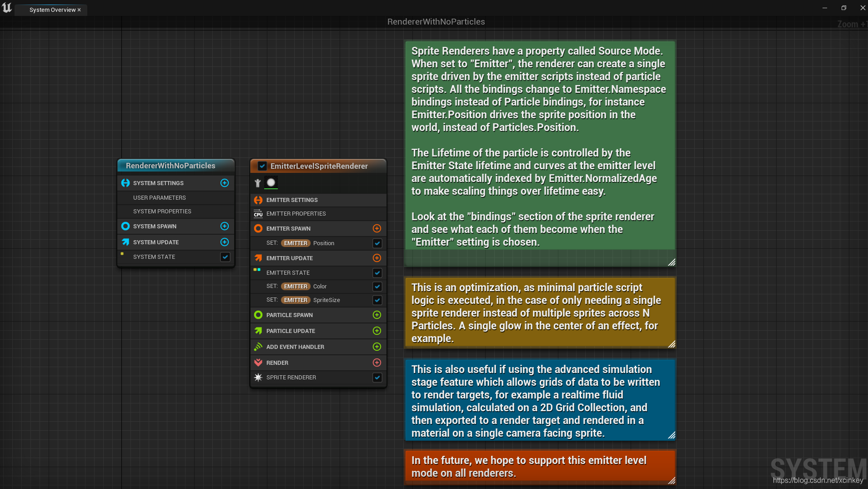Click the Emitter Settings orange icon
The height and width of the screenshot is (489, 868).
(258, 200)
